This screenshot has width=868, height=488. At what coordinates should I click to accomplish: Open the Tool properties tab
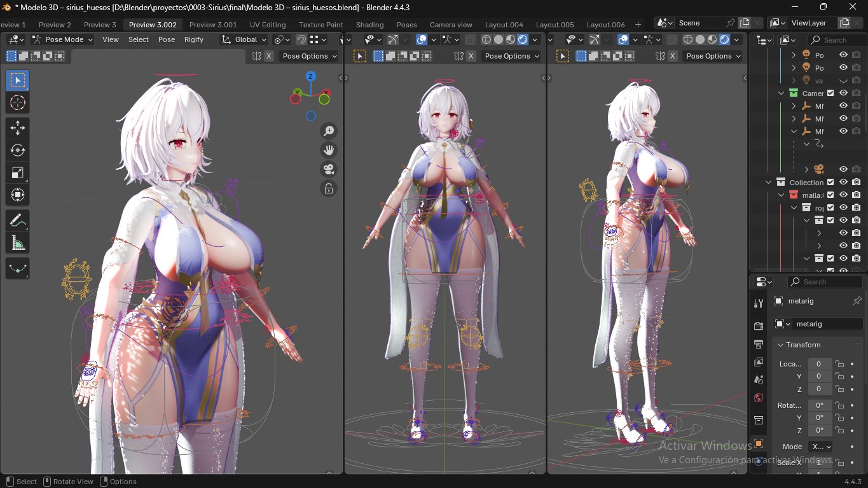(x=759, y=303)
